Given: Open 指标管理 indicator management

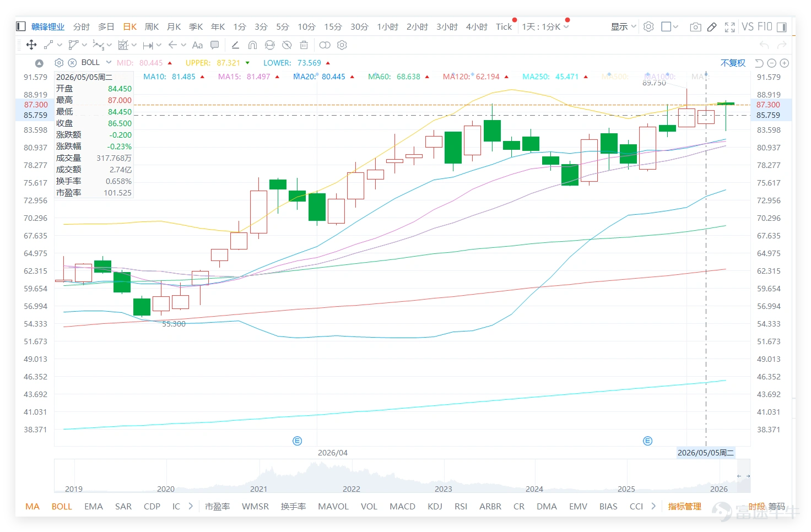Looking at the screenshot, I should point(684,506).
